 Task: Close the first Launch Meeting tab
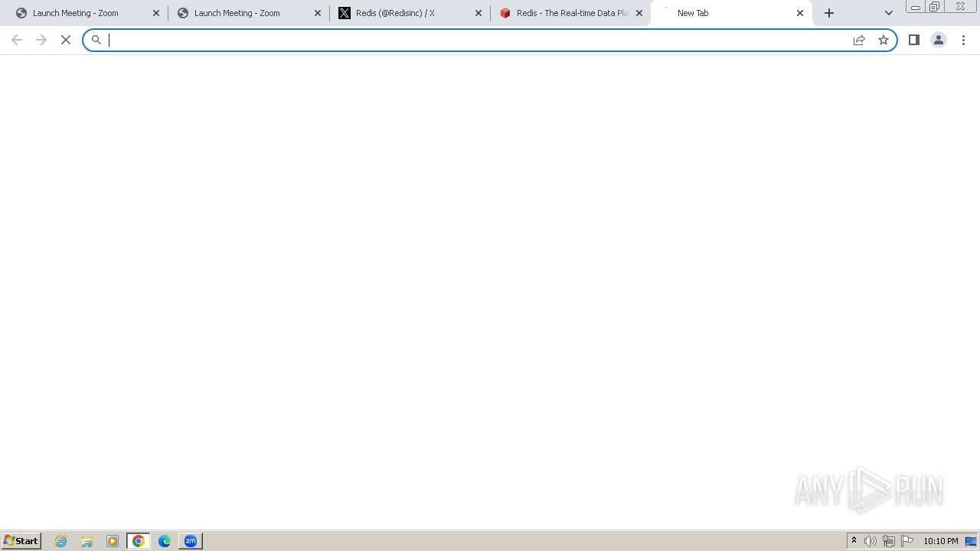156,13
